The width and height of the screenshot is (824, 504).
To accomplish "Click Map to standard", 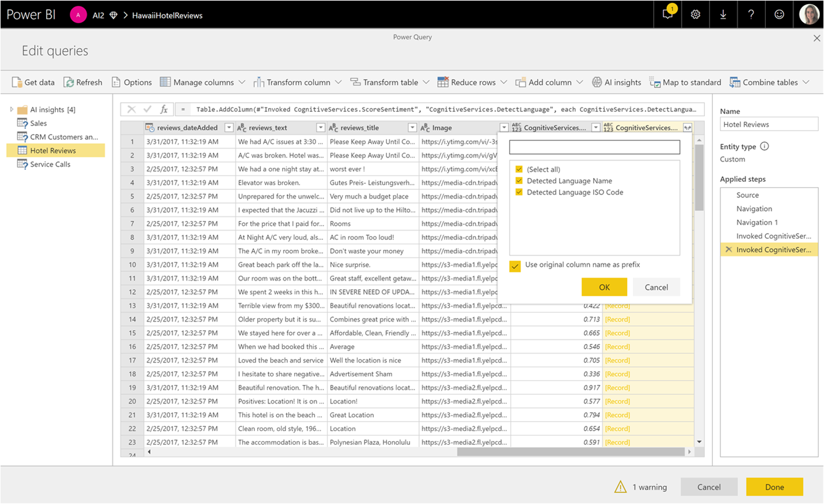I will click(685, 82).
